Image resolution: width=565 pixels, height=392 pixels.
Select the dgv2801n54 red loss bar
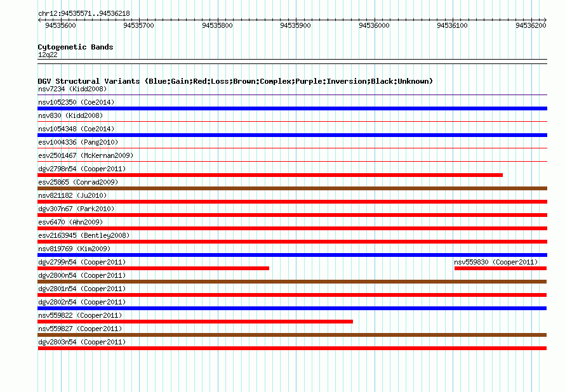point(292,295)
